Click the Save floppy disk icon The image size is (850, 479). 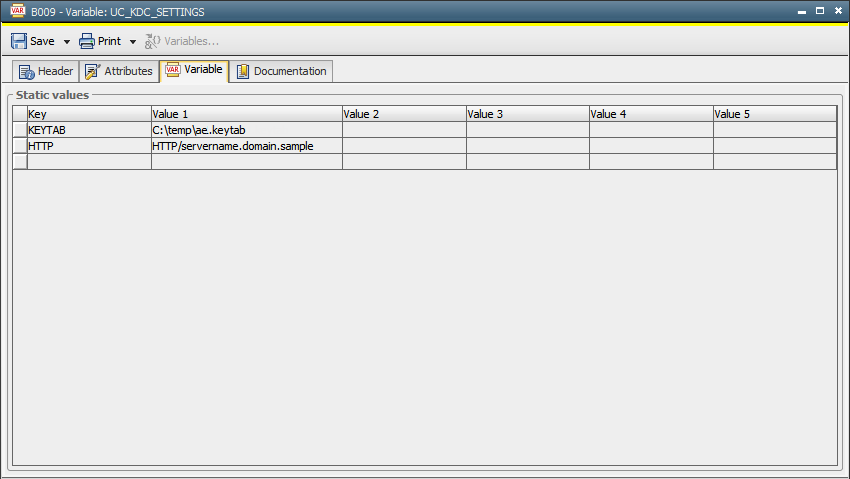(x=19, y=41)
